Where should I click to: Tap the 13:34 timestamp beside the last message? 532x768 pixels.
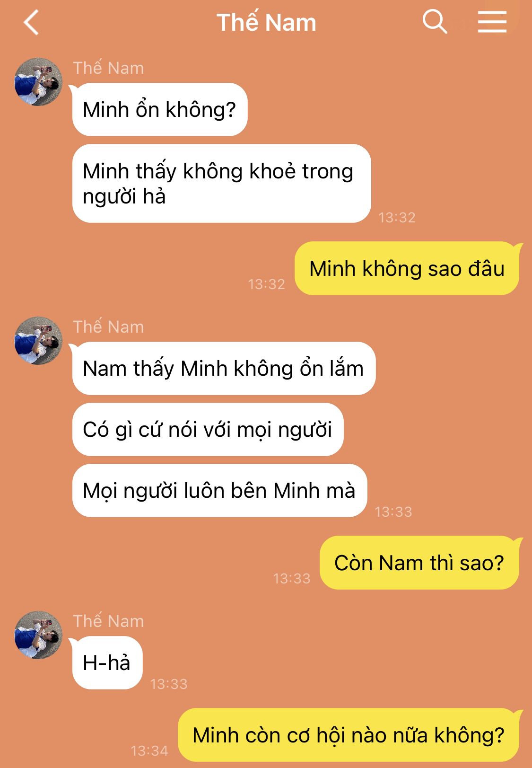click(x=149, y=750)
